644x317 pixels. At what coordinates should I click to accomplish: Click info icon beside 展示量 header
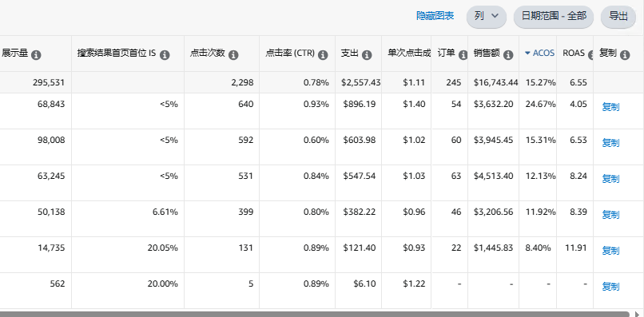tap(36, 55)
